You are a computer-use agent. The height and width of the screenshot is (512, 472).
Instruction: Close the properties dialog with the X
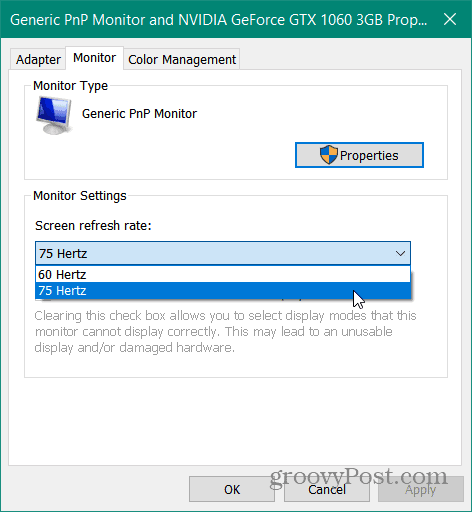pyautogui.click(x=450, y=19)
